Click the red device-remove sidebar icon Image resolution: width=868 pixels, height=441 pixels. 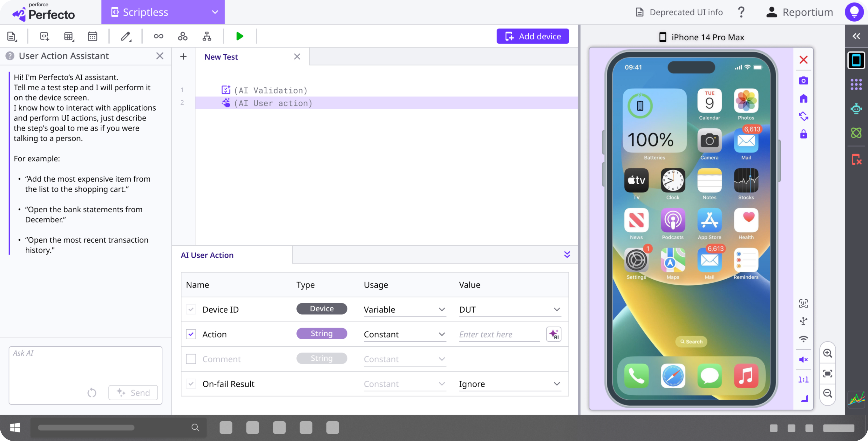tap(856, 159)
